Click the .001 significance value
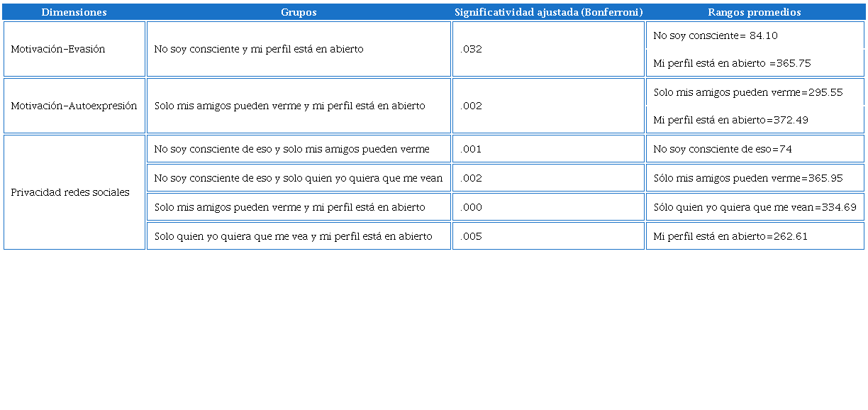Viewport: 868px width, 410px height. click(471, 149)
